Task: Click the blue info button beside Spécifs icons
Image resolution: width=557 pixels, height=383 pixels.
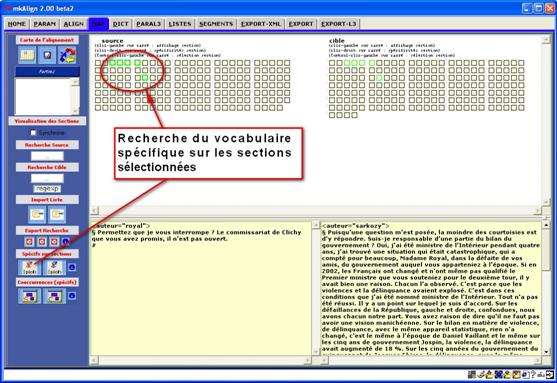Action: pyautogui.click(x=72, y=267)
